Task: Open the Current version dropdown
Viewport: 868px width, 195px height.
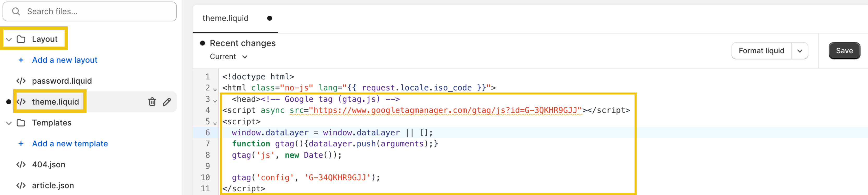Action: click(229, 57)
